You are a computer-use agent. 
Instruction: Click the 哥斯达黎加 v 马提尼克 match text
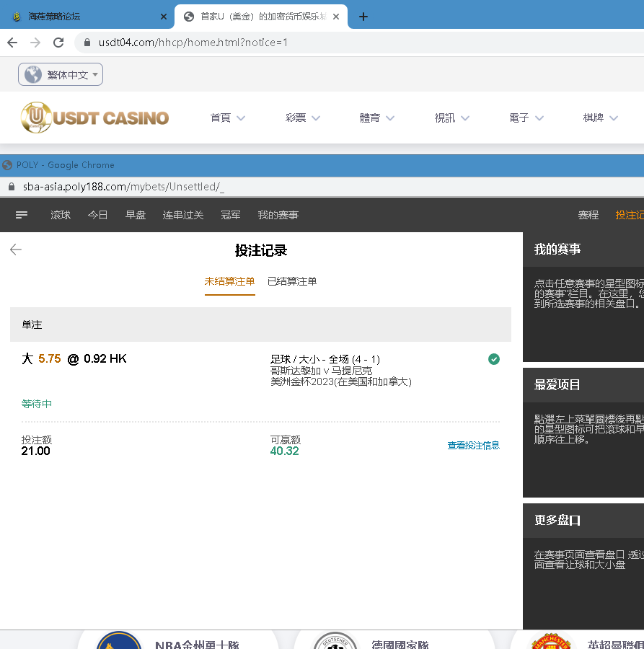321,371
